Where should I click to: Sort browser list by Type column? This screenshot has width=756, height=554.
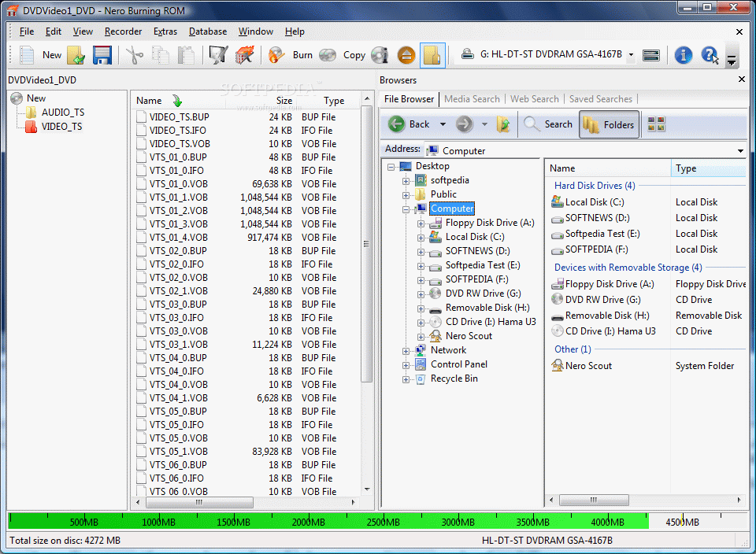[708, 168]
